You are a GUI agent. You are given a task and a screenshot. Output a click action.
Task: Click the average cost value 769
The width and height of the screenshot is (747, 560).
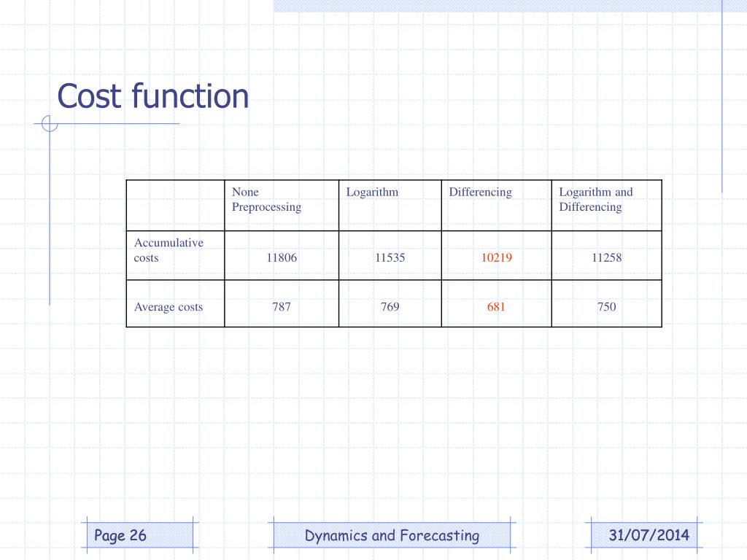click(390, 307)
